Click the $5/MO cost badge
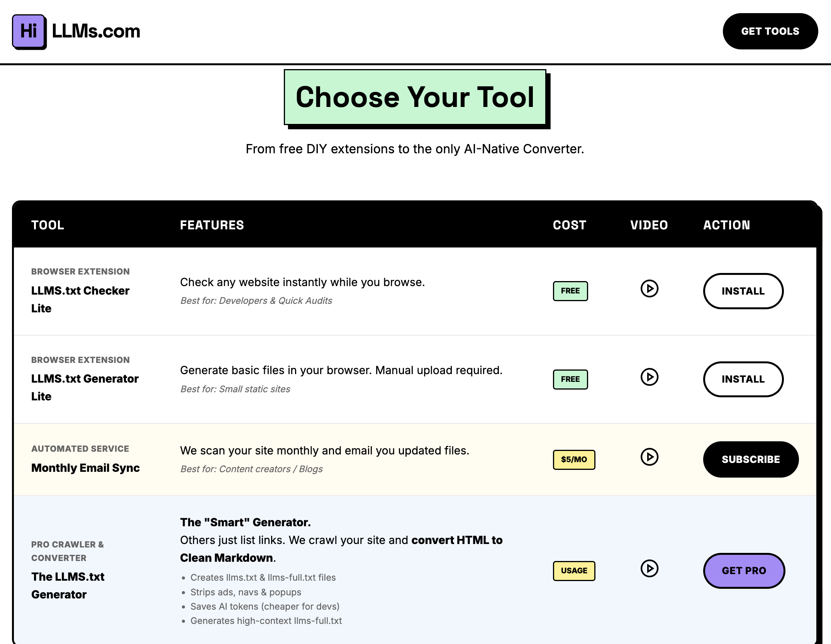This screenshot has width=831, height=644. tap(574, 459)
